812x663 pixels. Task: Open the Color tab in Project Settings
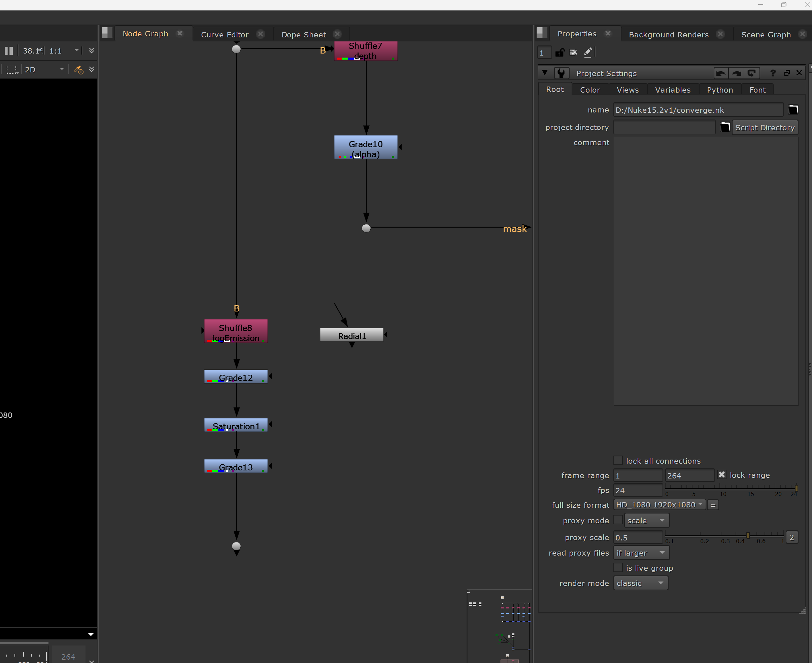[590, 90]
